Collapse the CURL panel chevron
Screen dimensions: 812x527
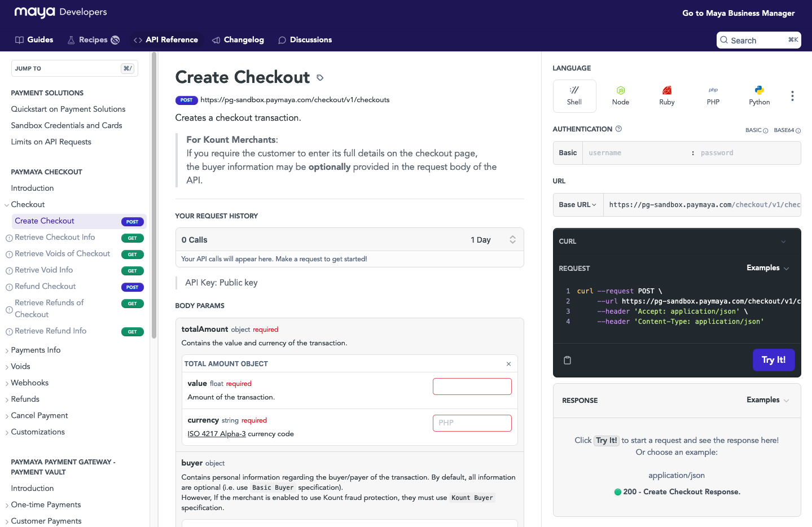783,241
